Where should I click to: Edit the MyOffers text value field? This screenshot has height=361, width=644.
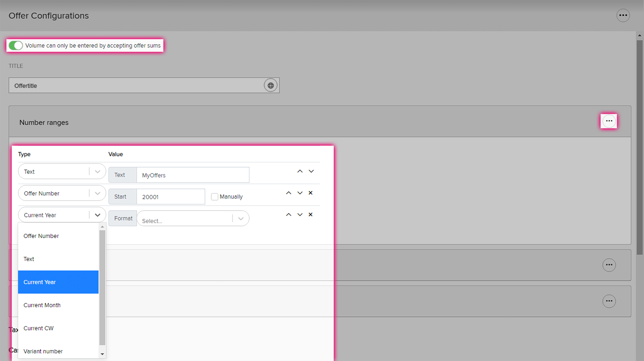click(x=193, y=175)
